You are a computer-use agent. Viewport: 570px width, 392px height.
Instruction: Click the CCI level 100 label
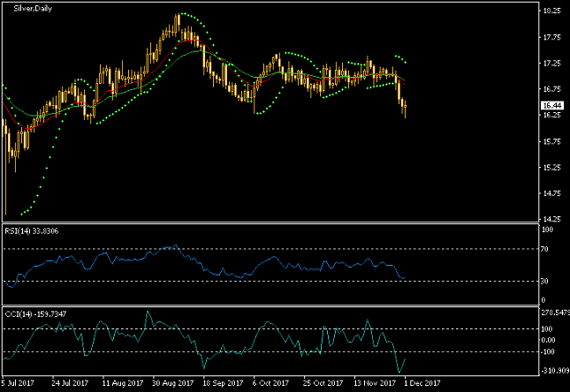[x=547, y=328]
